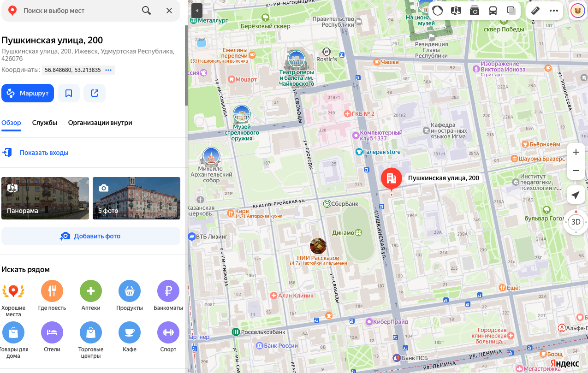The image size is (588, 373).
Task: Toggle street panoramas layer icon in toolbar
Action: (456, 11)
